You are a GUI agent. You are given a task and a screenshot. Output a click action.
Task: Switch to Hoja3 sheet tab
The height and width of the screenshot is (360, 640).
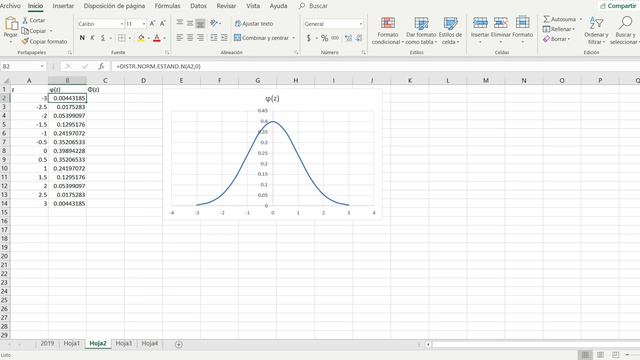point(124,344)
